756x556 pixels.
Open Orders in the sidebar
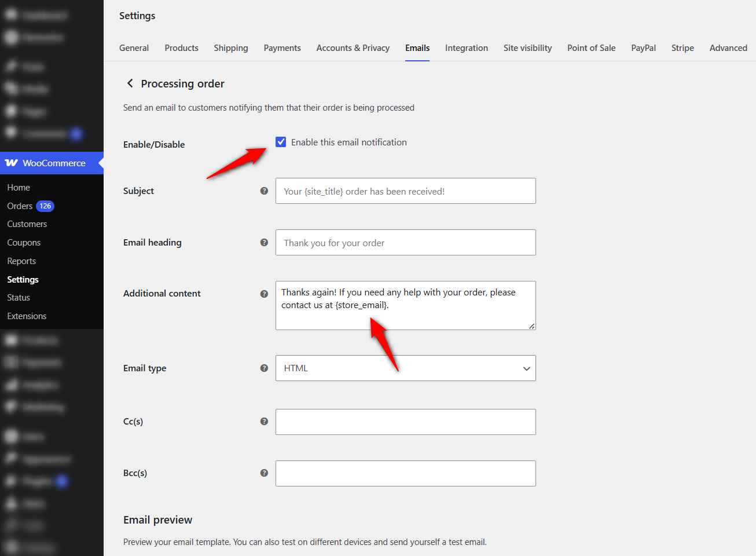20,206
